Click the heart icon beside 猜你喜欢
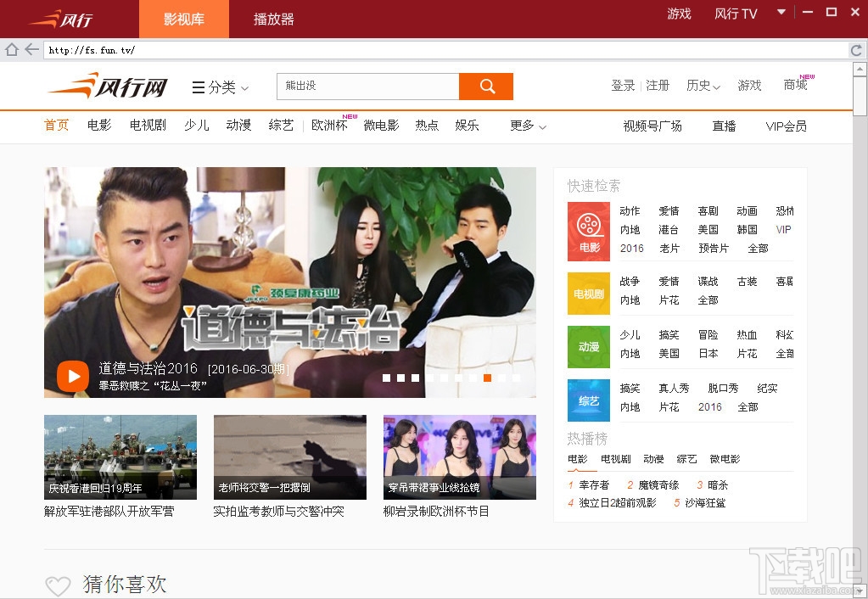The image size is (868, 599). point(58,585)
